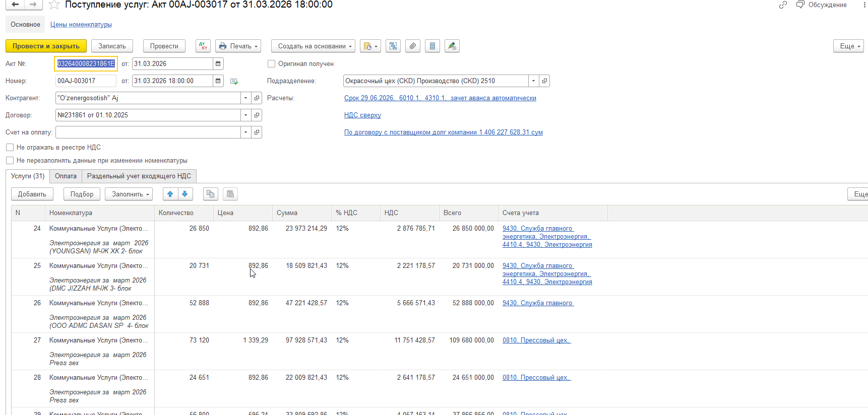
Task: Open the Подбор selection button
Action: click(82, 194)
